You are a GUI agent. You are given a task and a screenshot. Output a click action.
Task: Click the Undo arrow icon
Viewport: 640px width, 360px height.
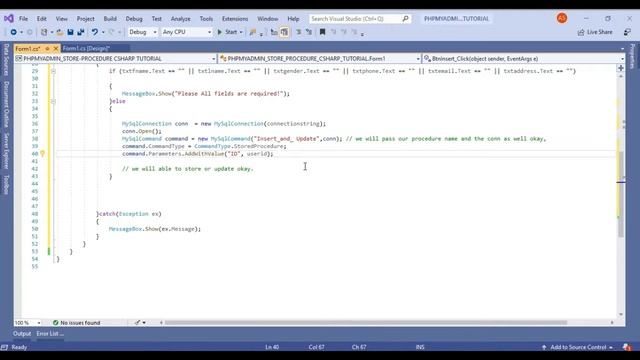95,32
